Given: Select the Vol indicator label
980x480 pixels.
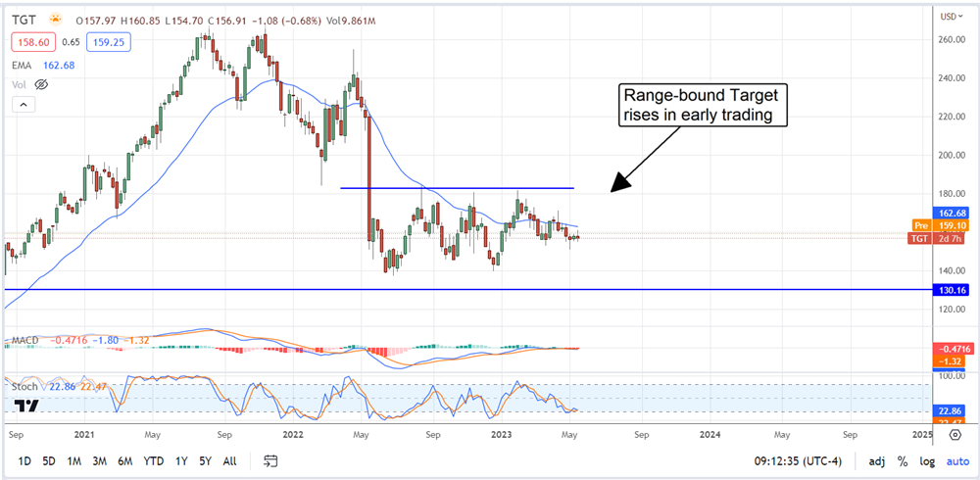Looking at the screenshot, I should pyautogui.click(x=20, y=84).
